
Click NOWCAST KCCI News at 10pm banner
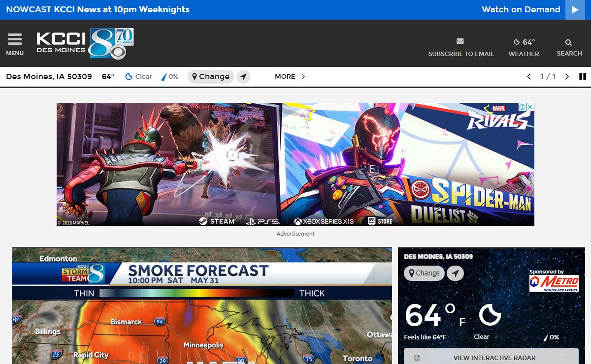(x=98, y=9)
